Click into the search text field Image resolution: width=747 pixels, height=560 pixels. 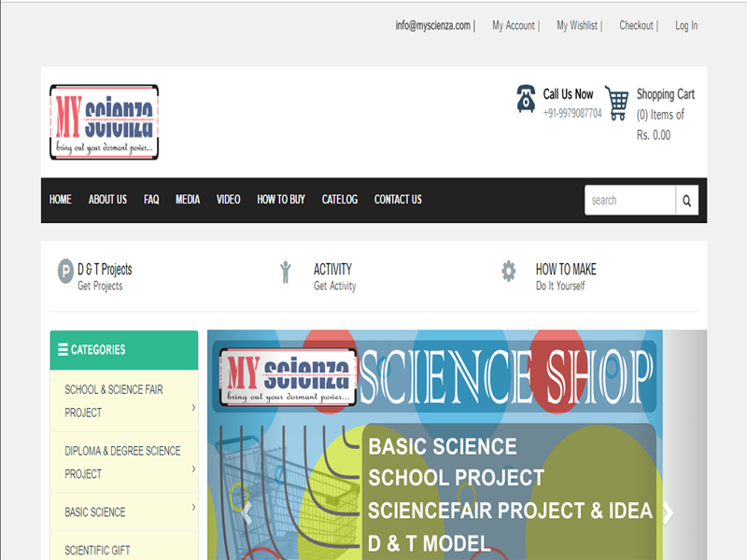[630, 201]
